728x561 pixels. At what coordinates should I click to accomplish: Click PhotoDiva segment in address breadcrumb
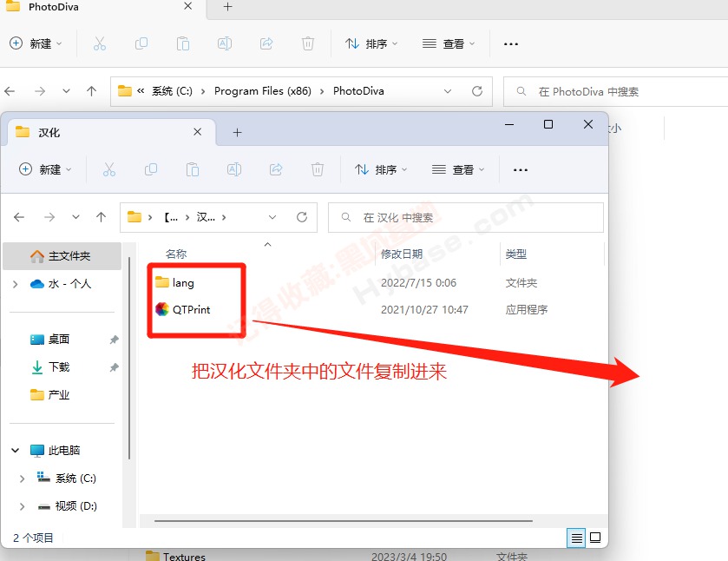pyautogui.click(x=358, y=91)
